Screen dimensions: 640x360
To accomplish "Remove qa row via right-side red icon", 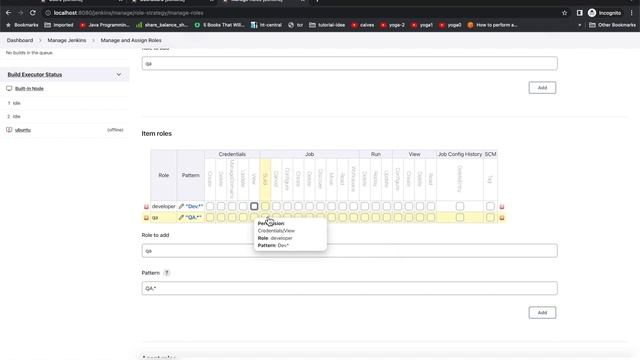I will (x=502, y=218).
